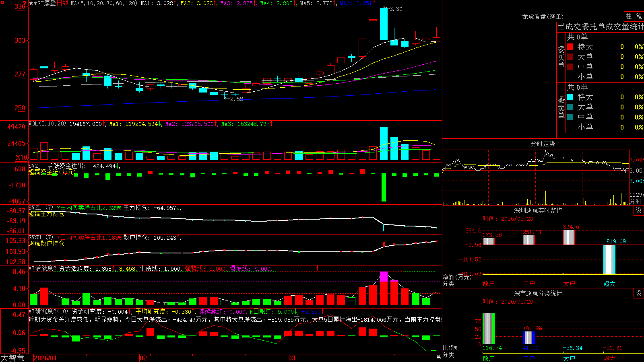Click the 03 month marker on time axis

click(292, 358)
